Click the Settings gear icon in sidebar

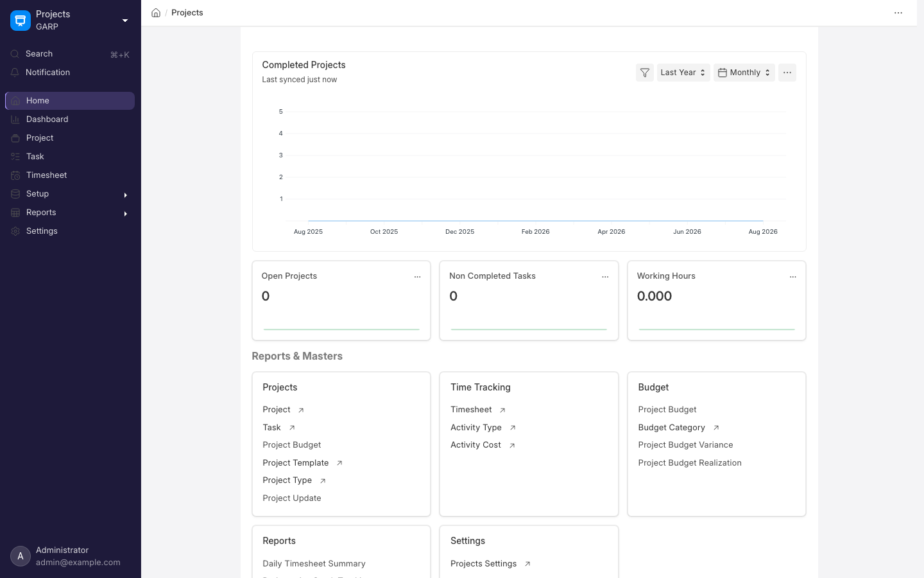(15, 231)
